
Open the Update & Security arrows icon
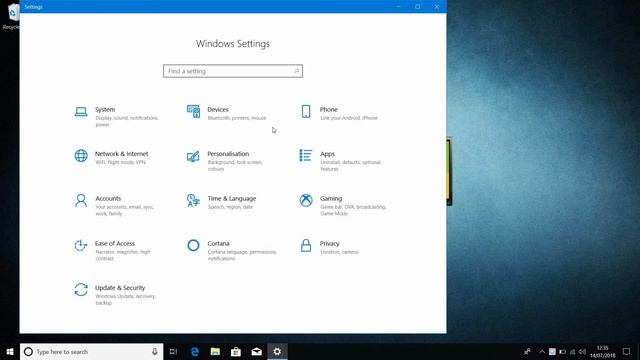81,290
